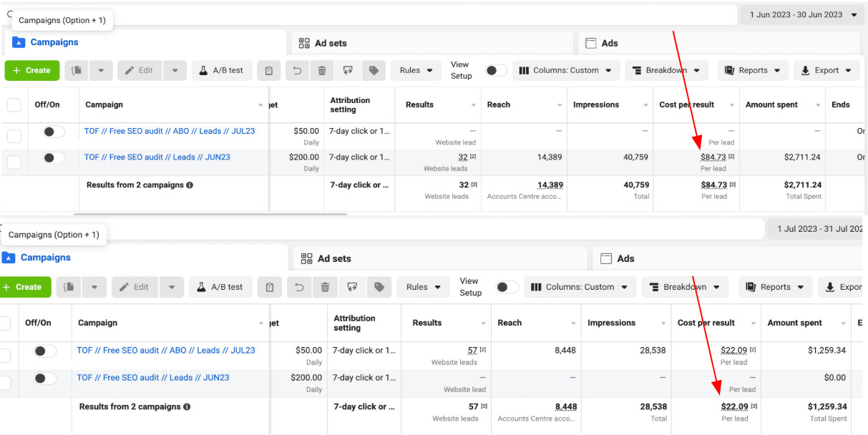The width and height of the screenshot is (868, 435).
Task: Click the clipboard icon in the July 2023 toolbar
Action: 270,287
